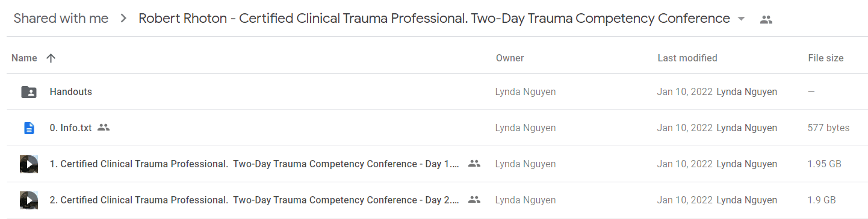The height and width of the screenshot is (219, 868).
Task: Click the File size column header
Action: [825, 58]
